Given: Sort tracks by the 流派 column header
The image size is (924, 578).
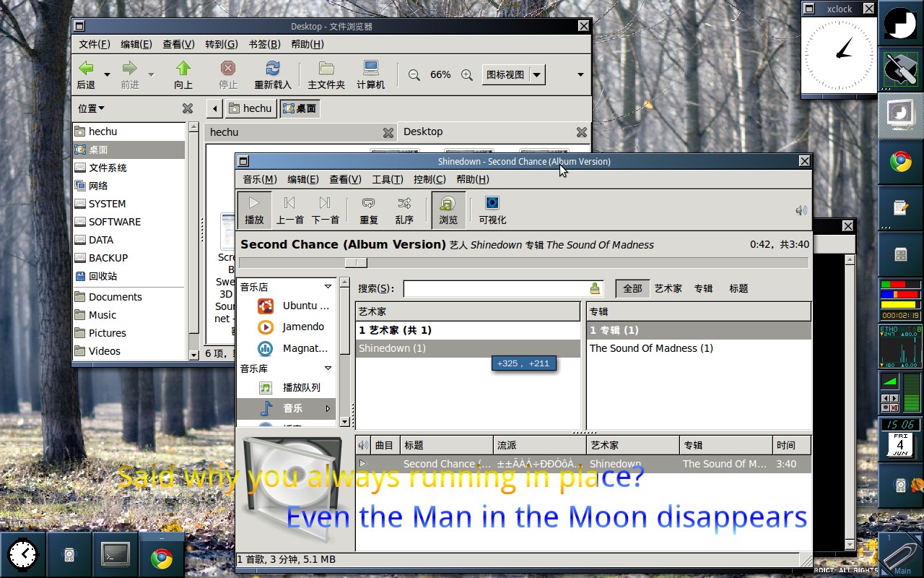Looking at the screenshot, I should click(x=540, y=445).
